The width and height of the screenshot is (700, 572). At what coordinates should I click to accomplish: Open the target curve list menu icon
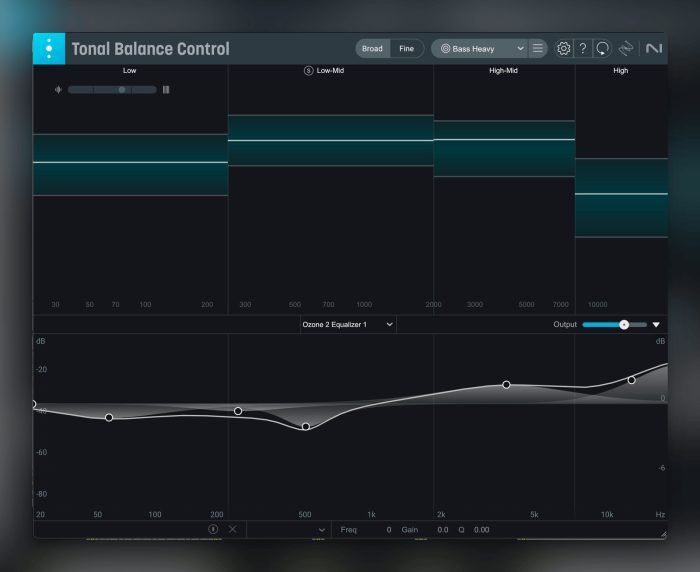point(538,48)
